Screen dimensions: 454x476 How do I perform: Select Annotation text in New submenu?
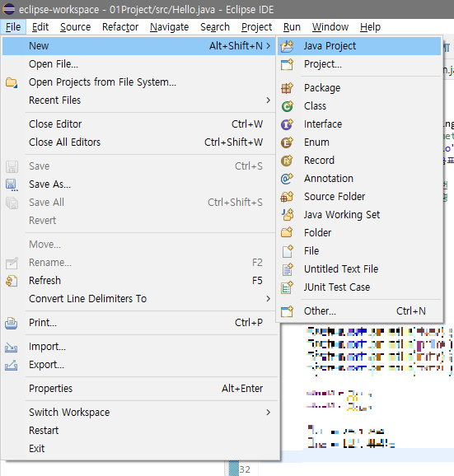(329, 178)
